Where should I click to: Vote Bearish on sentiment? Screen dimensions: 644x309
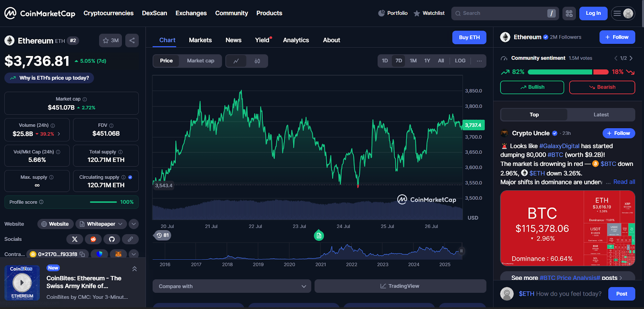tap(602, 87)
